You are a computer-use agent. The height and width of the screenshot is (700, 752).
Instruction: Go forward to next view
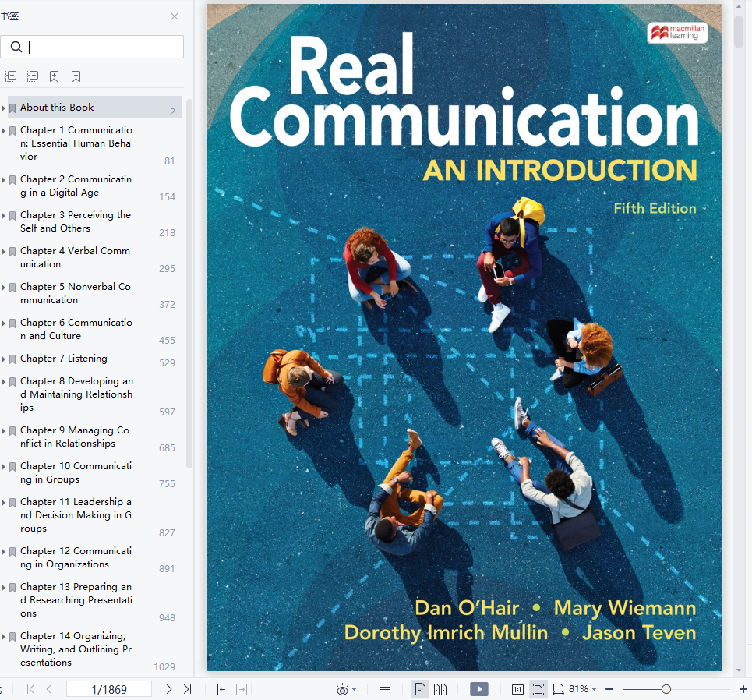coord(242,689)
